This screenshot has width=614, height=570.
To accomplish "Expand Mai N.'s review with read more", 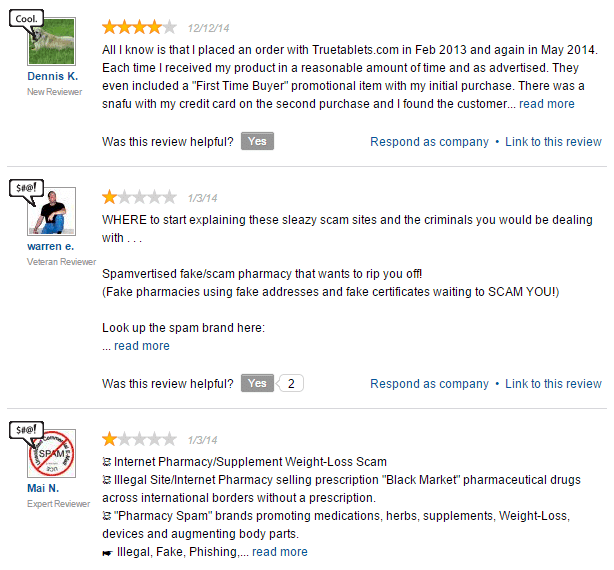I will tap(279, 552).
